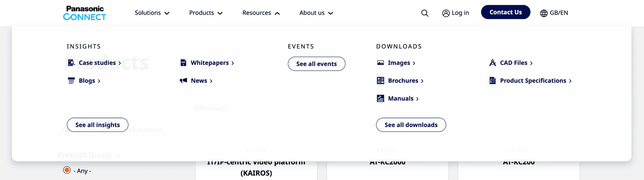This screenshot has height=180, width=644.
Task: Click the See all events button
Action: point(316,64)
